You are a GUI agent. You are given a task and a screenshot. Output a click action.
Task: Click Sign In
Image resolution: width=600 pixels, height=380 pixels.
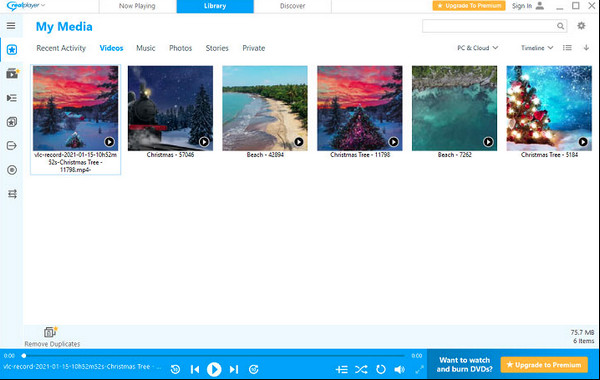522,6
